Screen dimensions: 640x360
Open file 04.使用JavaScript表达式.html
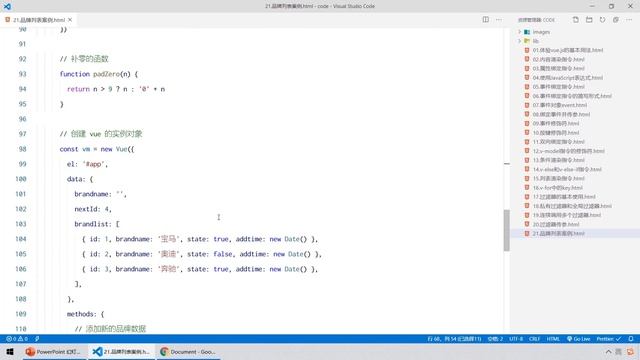[567, 78]
